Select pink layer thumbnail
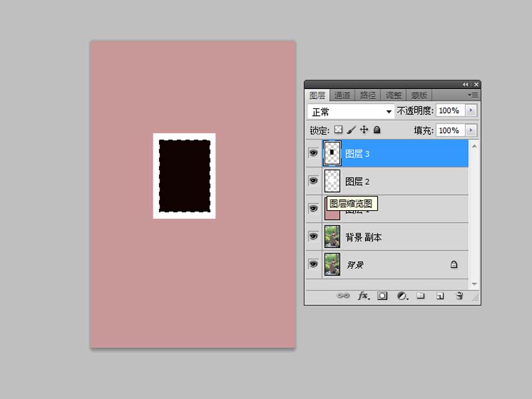The height and width of the screenshot is (399, 532). click(332, 214)
